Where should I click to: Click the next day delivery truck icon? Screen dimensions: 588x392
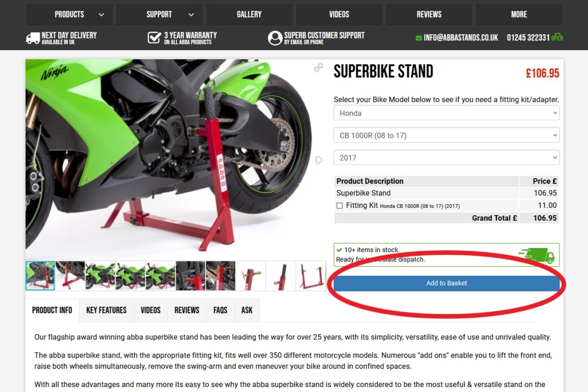pyautogui.click(x=32, y=38)
